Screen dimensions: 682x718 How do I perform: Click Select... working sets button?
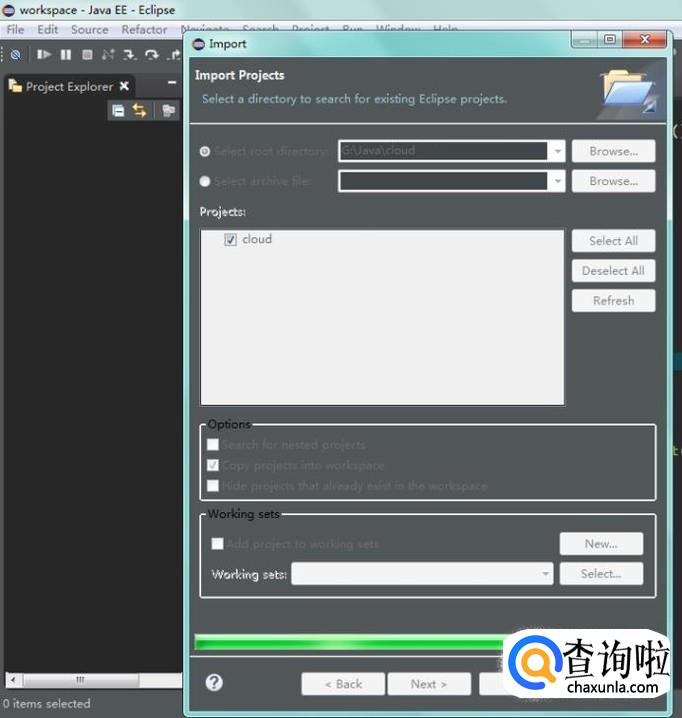601,574
